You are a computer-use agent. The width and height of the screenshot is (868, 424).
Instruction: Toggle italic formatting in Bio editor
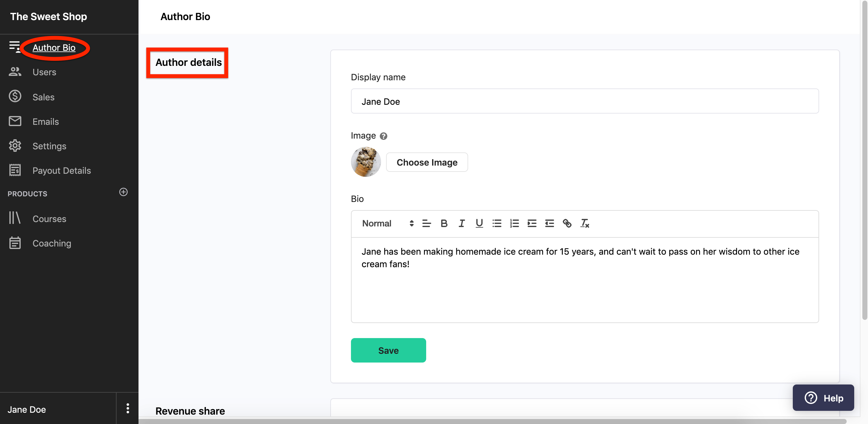coord(462,223)
